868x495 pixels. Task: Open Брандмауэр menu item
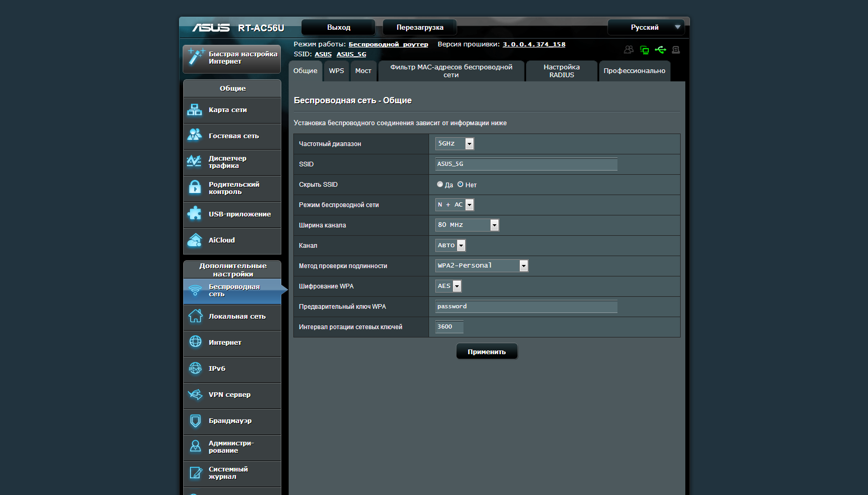point(232,421)
